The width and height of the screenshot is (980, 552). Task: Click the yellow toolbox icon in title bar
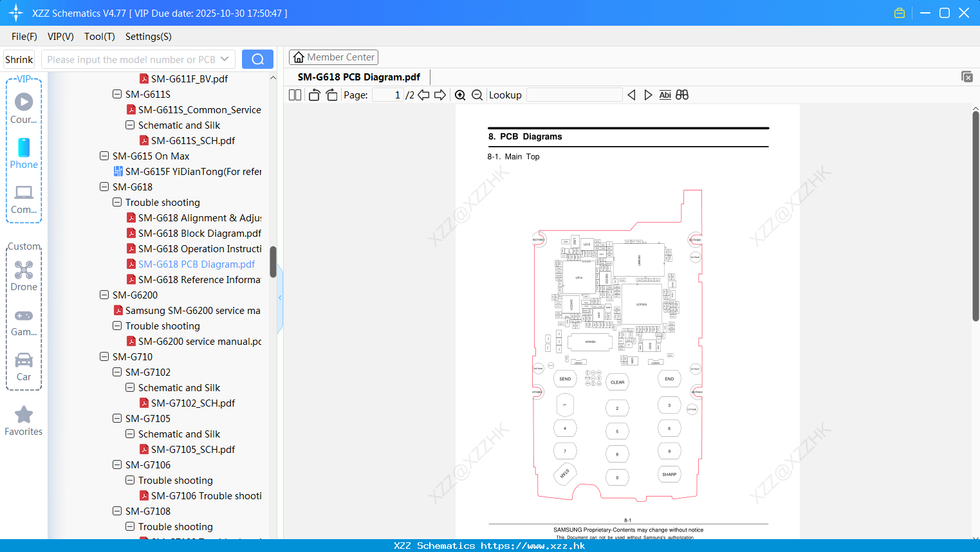(x=900, y=13)
